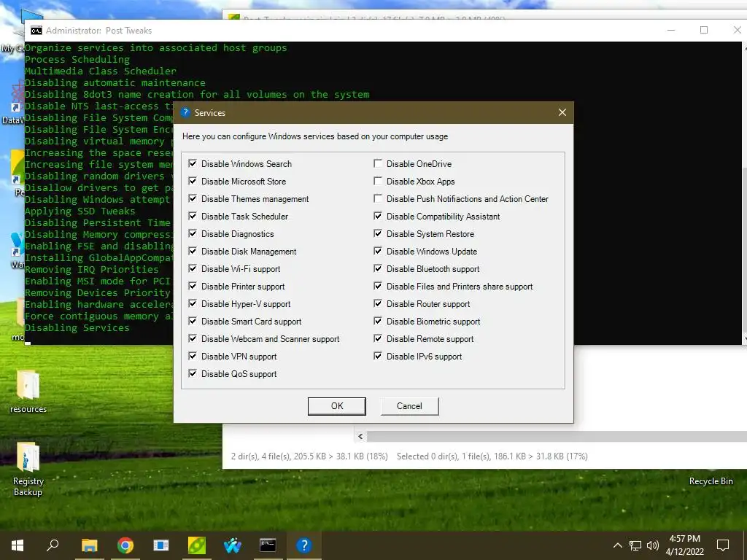Open the resources desktop folder
Screen dimensions: 747x560
coord(28,392)
